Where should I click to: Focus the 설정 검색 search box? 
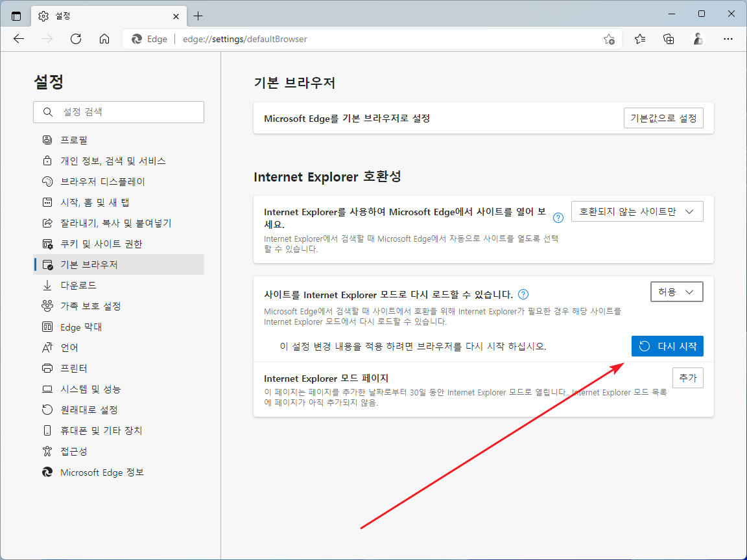click(119, 112)
